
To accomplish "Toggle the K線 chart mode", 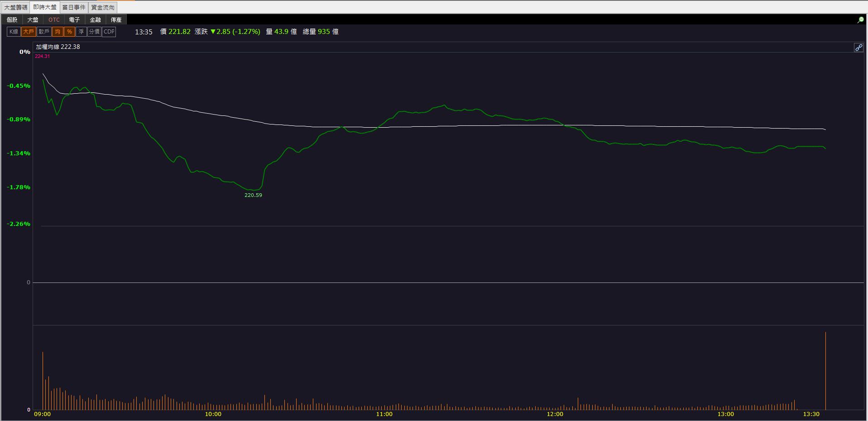I will [14, 32].
